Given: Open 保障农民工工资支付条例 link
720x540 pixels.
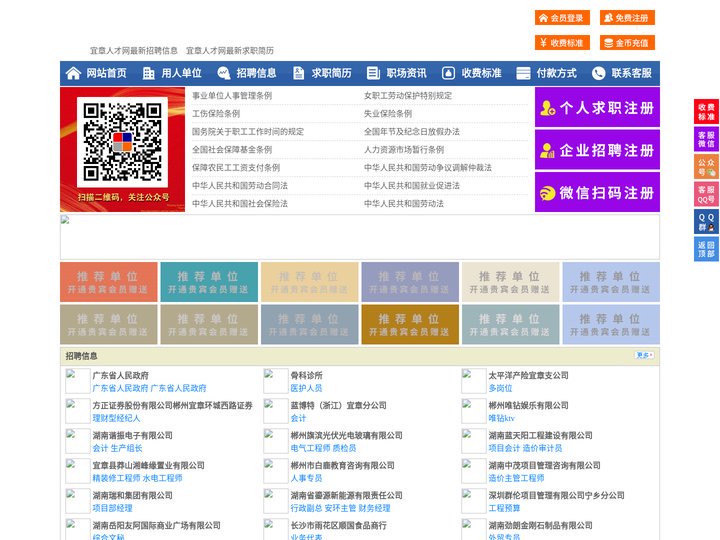Looking at the screenshot, I should [x=236, y=167].
